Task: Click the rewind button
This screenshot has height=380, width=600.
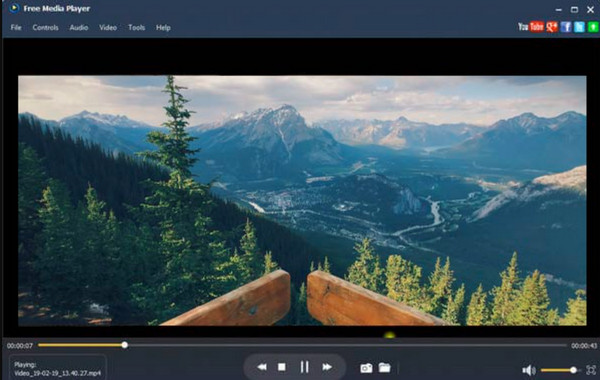Action: (262, 367)
